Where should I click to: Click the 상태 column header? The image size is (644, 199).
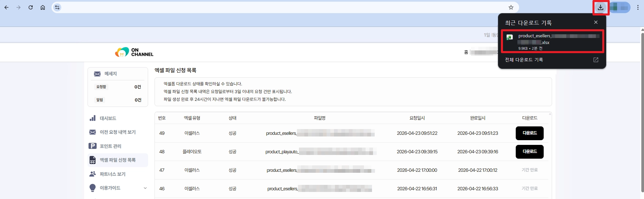tap(232, 118)
